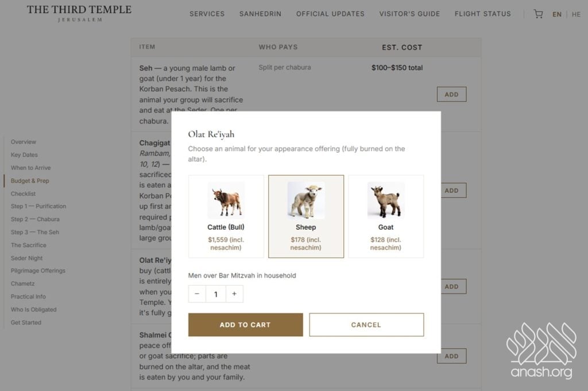The image size is (588, 391).
Task: Open Pilgrimage Offerings sidebar link
Action: (38, 271)
